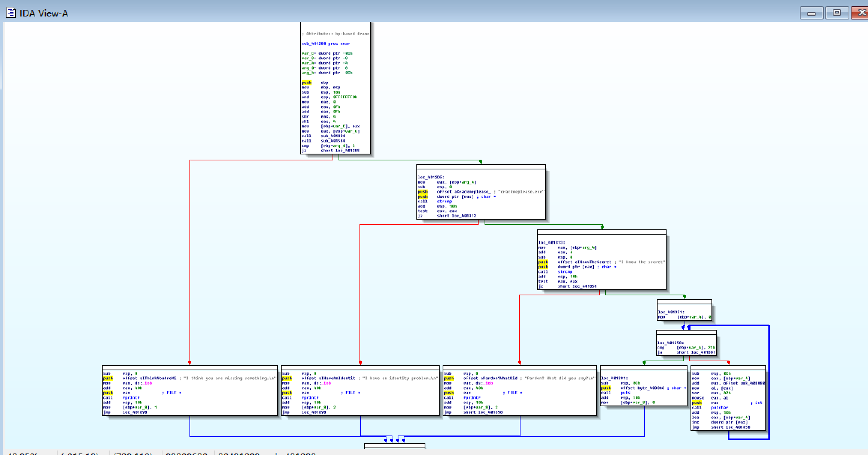
Task: Click the loc_401313 block title bar
Action: [x=601, y=232]
